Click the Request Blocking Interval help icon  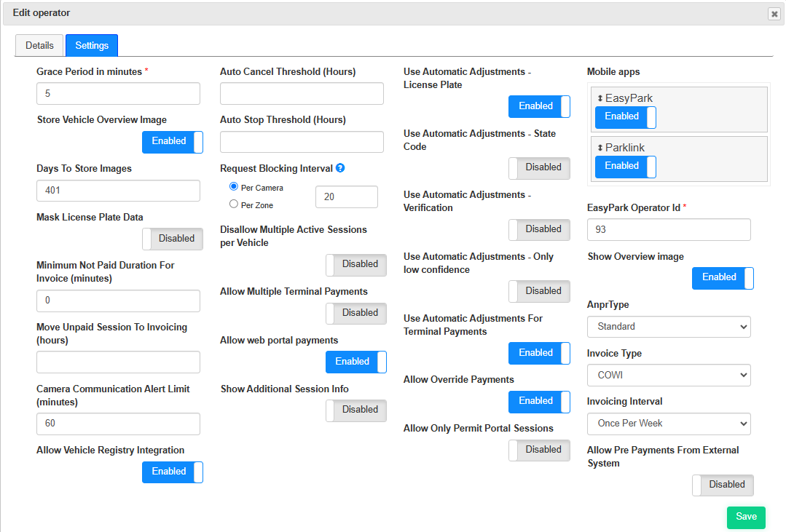340,168
